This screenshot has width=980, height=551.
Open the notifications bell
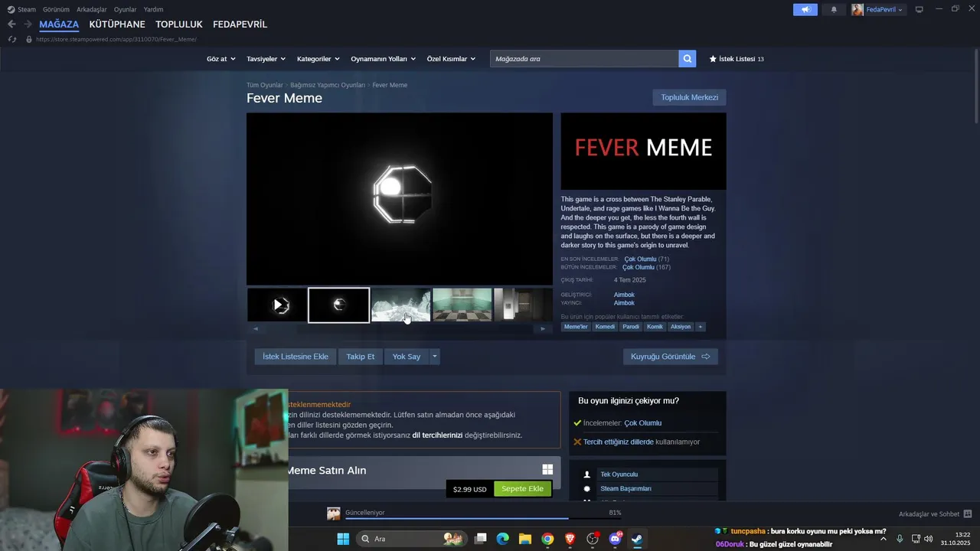point(834,9)
